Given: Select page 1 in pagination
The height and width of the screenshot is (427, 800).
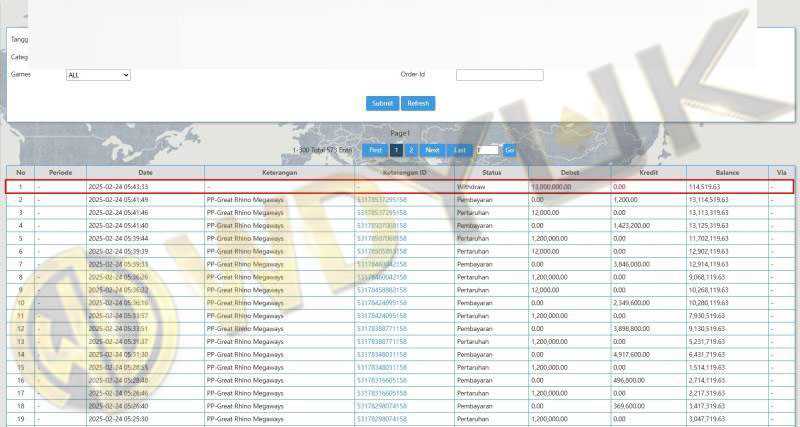Looking at the screenshot, I should tap(396, 150).
